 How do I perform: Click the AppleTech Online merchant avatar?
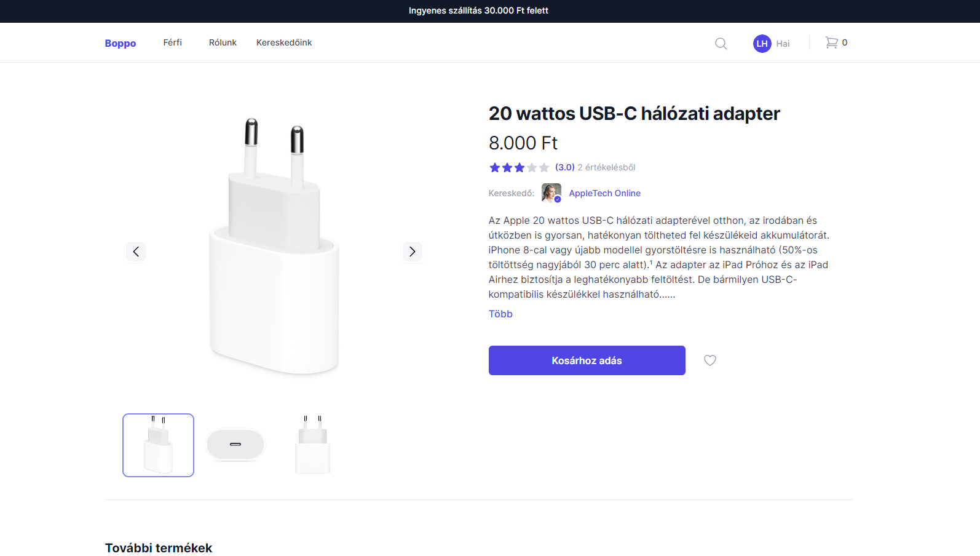pyautogui.click(x=551, y=193)
